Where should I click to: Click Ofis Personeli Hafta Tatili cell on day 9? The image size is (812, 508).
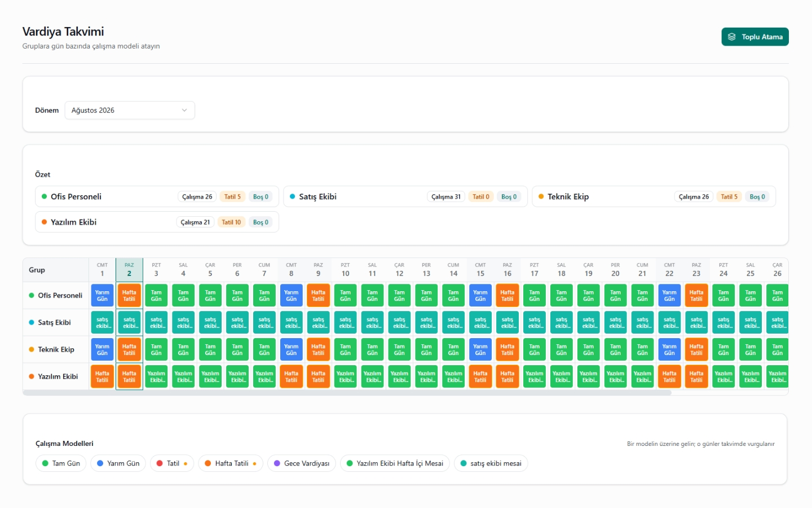click(x=318, y=295)
